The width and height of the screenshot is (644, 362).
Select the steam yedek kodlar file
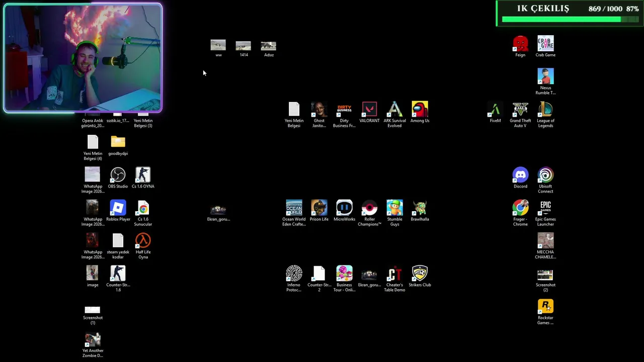pyautogui.click(x=118, y=241)
